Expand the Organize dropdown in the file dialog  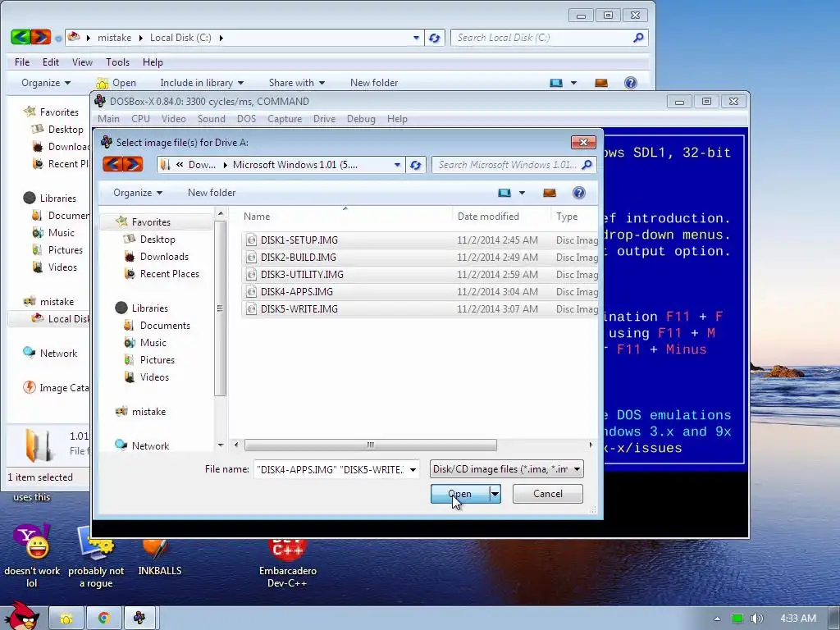(x=138, y=192)
